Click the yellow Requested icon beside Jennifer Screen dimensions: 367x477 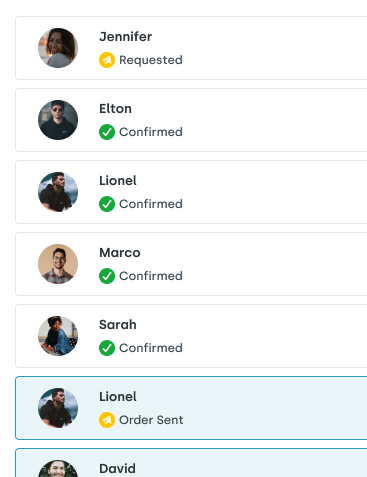(107, 60)
